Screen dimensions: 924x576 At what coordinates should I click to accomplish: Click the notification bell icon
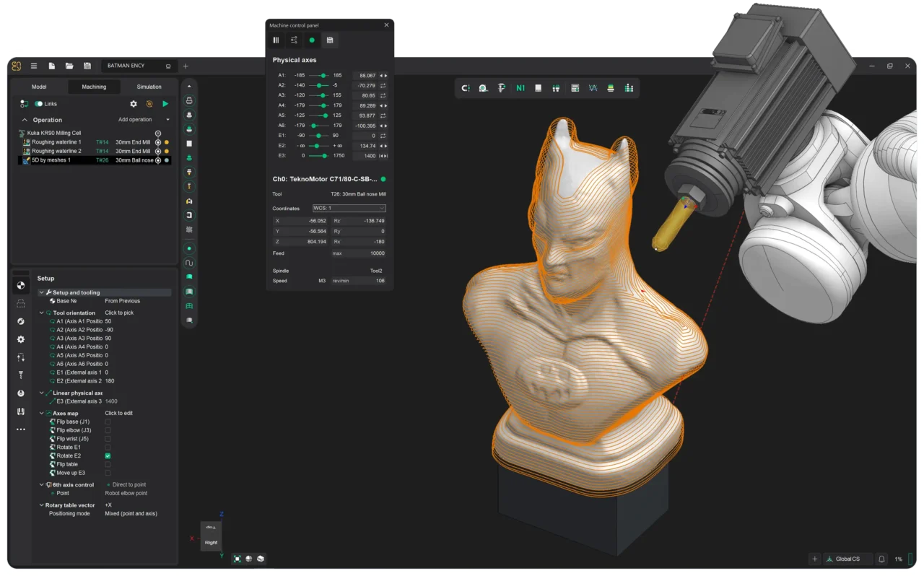click(881, 559)
